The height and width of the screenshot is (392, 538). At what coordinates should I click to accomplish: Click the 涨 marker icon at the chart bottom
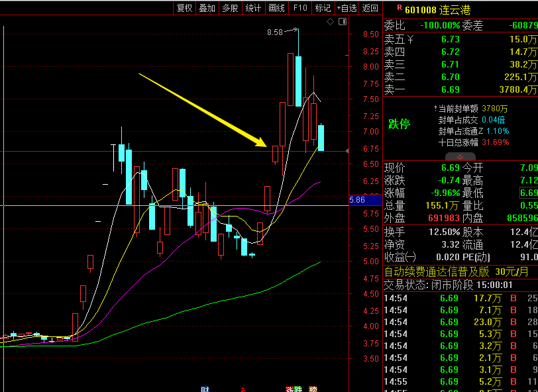click(290, 389)
